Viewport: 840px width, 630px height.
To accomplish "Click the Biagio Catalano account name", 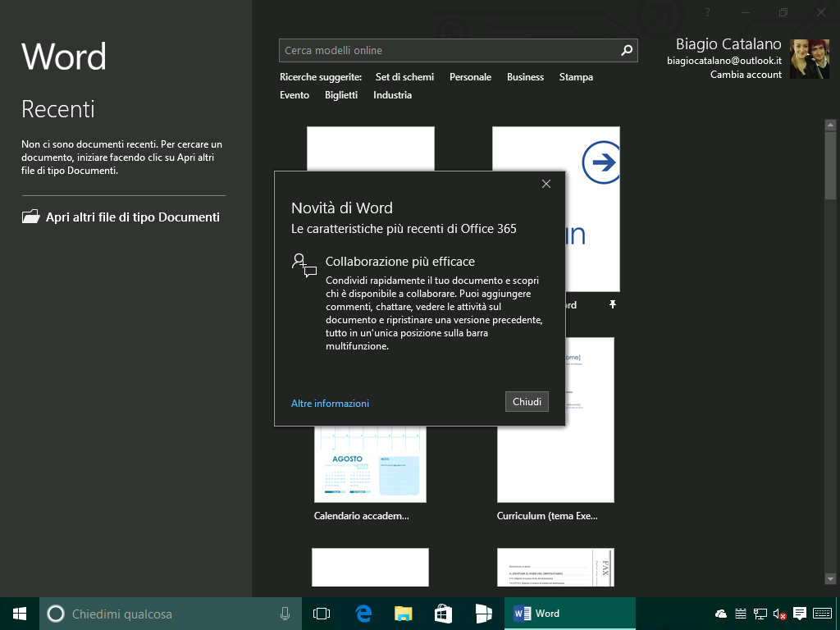I will (728, 44).
